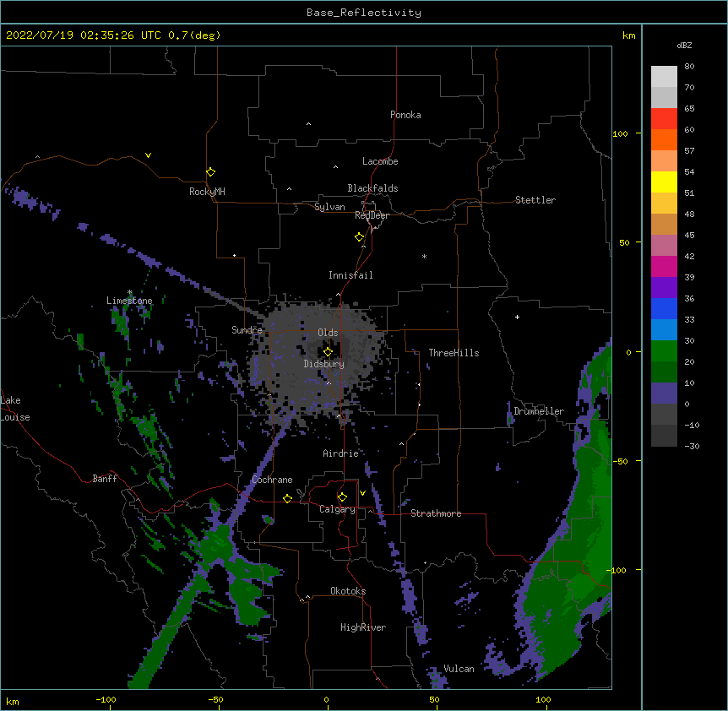
Task: Select the Lake Louise label
Action: pos(15,409)
